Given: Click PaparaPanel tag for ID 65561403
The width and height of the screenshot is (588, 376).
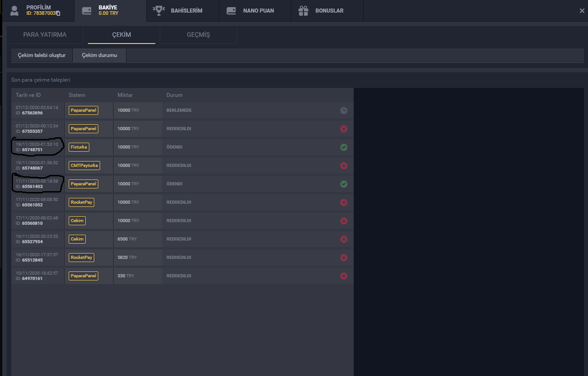Looking at the screenshot, I should coord(83,184).
